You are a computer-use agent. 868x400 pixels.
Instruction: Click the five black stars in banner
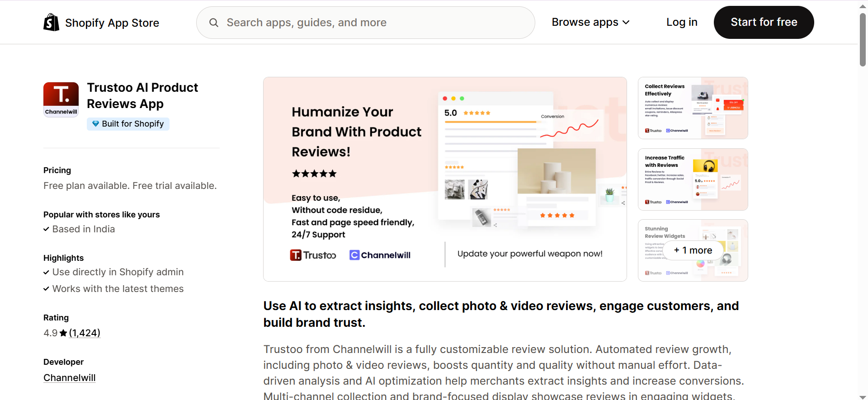tap(314, 174)
